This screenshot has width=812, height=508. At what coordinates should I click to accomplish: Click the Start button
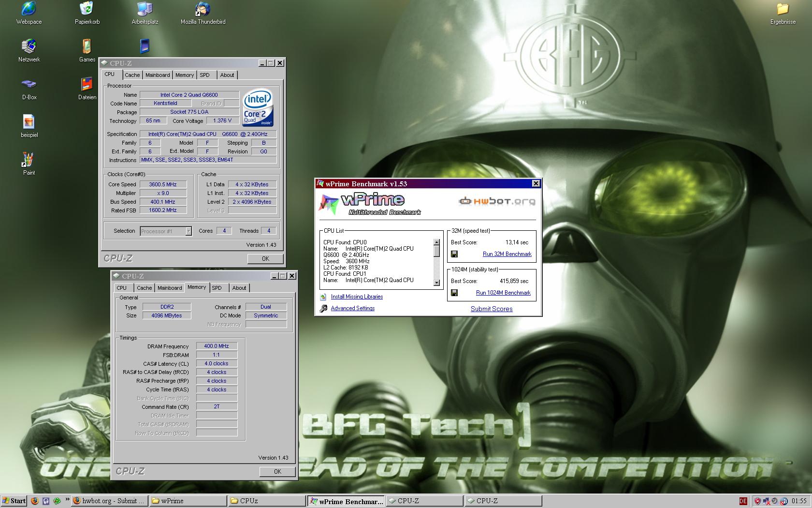click(14, 501)
